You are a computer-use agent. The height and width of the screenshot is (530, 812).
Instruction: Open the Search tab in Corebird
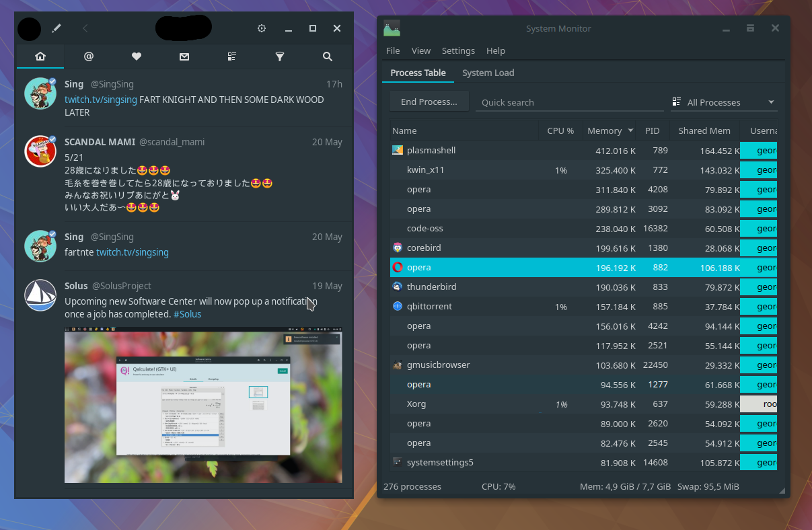328,57
